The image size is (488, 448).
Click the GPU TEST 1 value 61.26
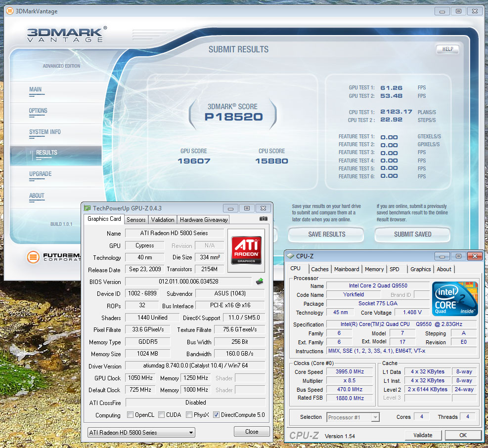391,88
